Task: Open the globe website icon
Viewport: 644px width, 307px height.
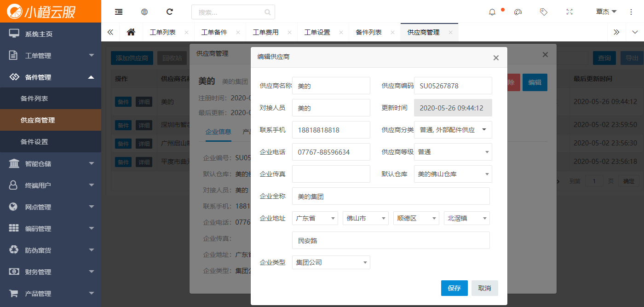Action: (x=144, y=12)
